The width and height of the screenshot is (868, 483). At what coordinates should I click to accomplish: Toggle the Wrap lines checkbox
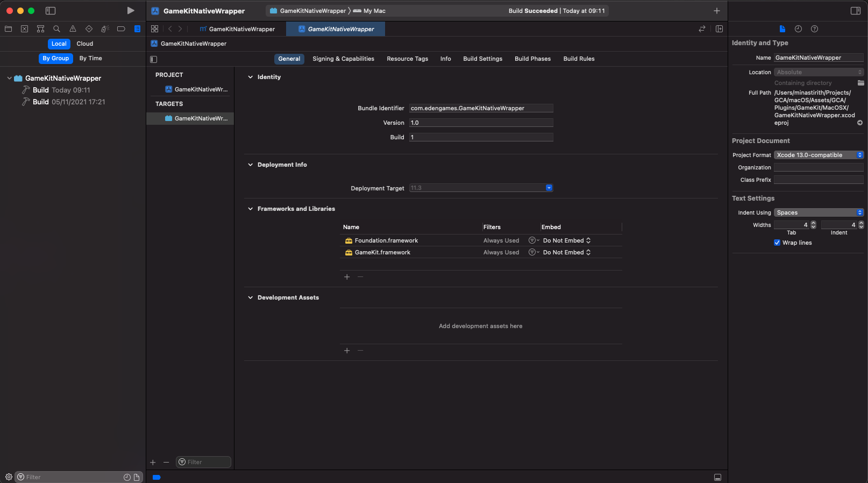(777, 243)
